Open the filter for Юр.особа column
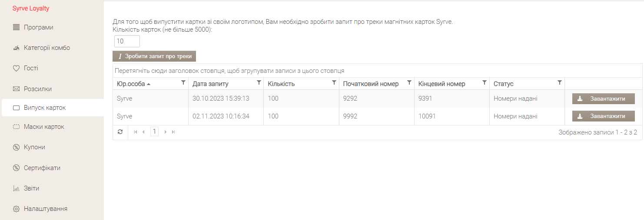Viewport: 644px width, 220px height. pos(183,82)
